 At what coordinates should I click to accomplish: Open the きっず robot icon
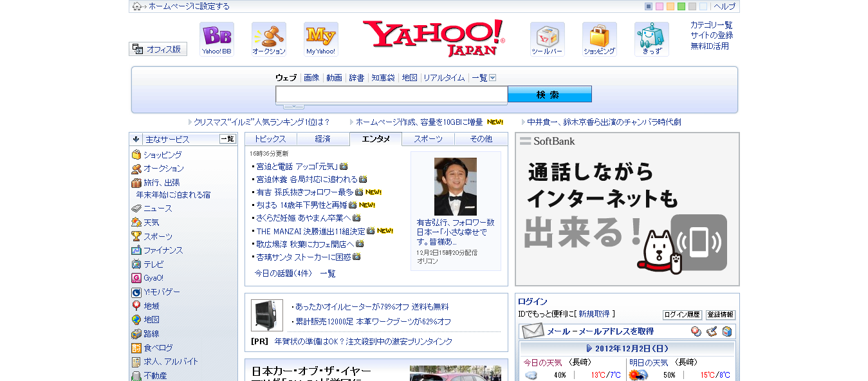click(x=652, y=39)
